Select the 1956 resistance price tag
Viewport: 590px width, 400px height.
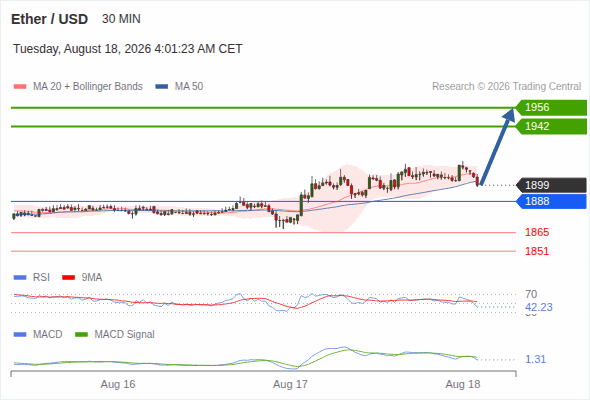point(551,108)
